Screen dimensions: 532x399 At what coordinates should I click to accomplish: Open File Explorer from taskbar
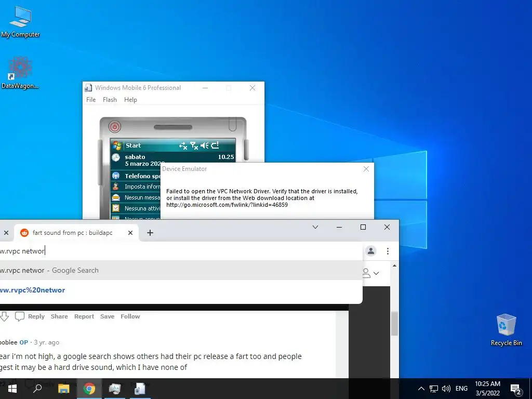click(x=63, y=389)
